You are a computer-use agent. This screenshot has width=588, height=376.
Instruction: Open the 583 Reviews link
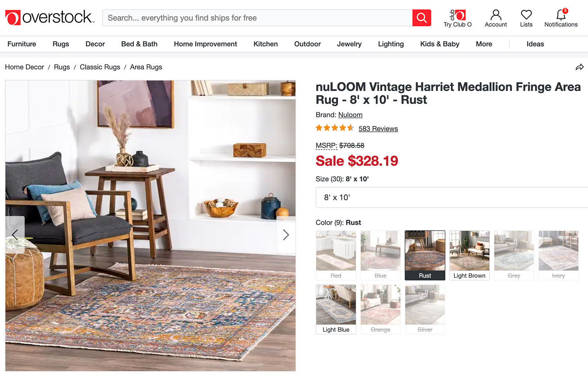pyautogui.click(x=378, y=129)
